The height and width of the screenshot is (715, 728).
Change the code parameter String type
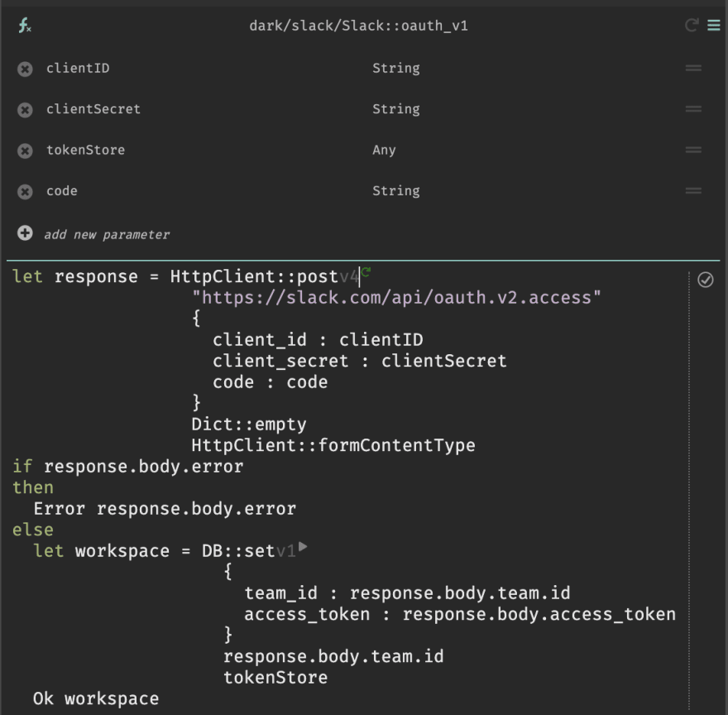point(396,191)
